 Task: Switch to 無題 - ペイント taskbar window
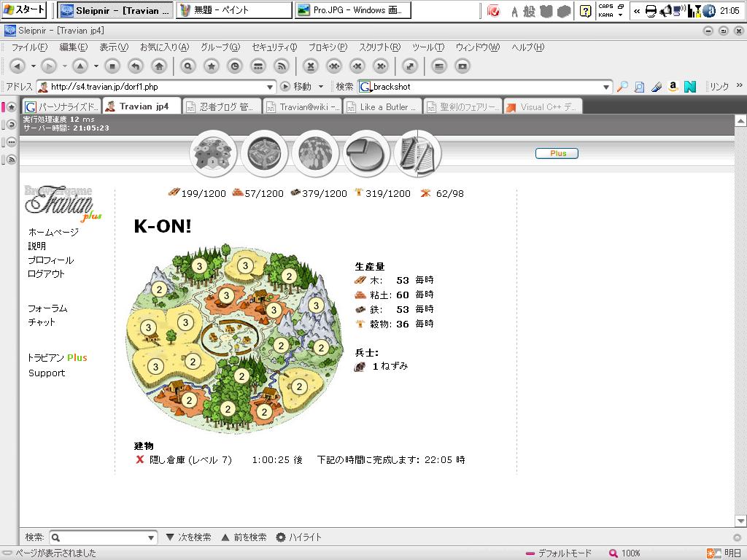tap(234, 10)
